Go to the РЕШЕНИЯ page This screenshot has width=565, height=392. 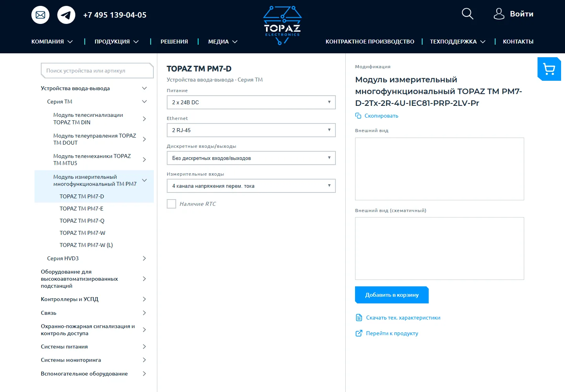[x=174, y=42]
